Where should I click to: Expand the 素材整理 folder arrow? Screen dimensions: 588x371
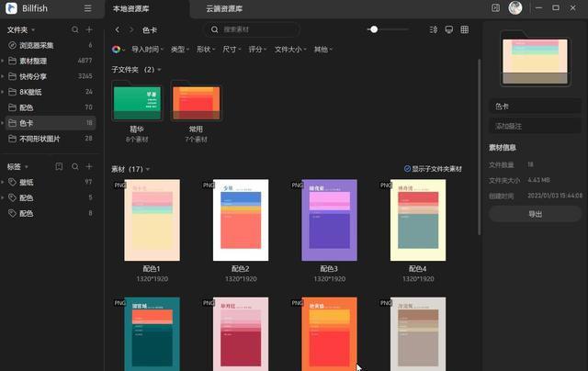coord(3,61)
